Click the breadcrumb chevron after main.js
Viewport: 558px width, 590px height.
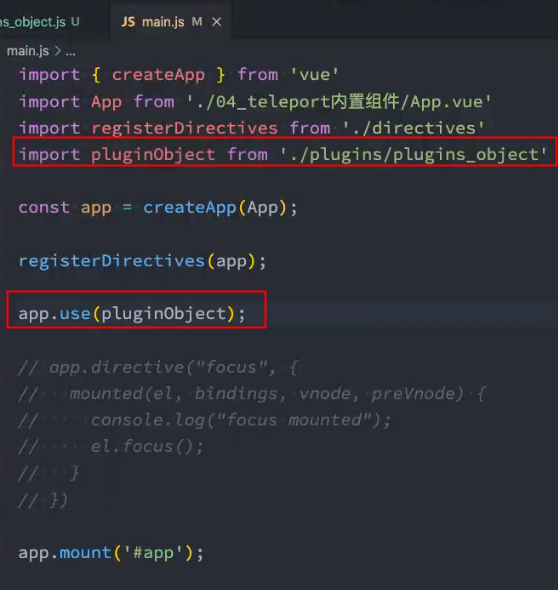[58, 51]
